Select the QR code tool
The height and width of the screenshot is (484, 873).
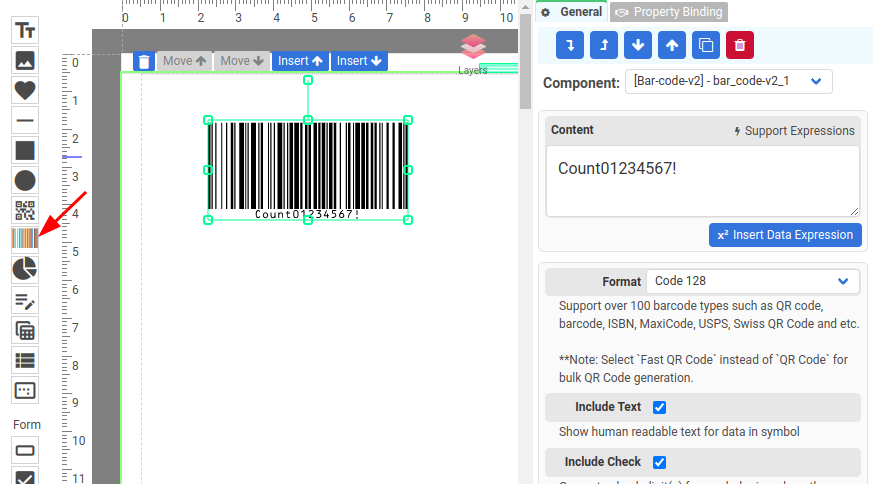(25, 210)
